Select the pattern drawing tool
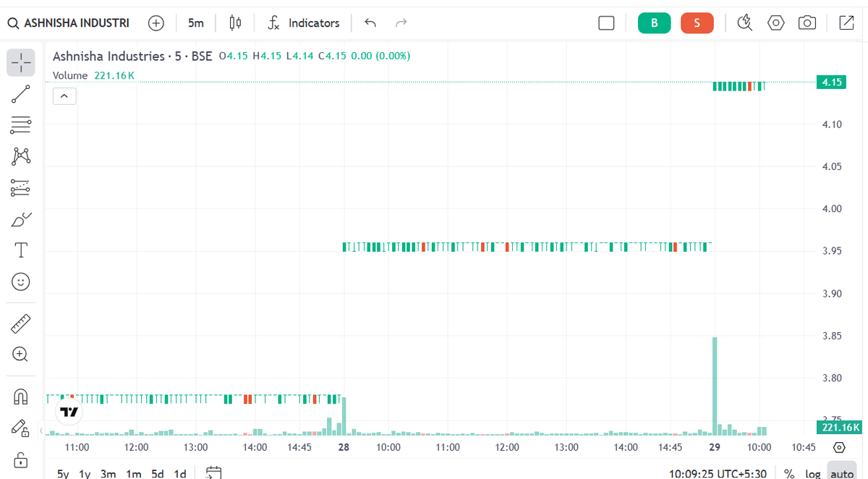The height and width of the screenshot is (479, 868). (21, 156)
